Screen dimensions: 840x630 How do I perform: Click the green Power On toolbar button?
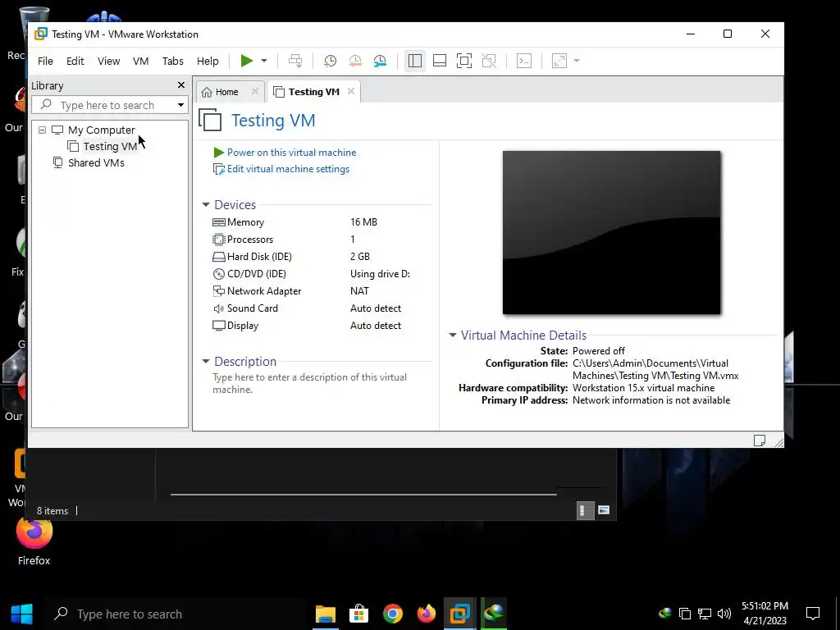click(246, 61)
